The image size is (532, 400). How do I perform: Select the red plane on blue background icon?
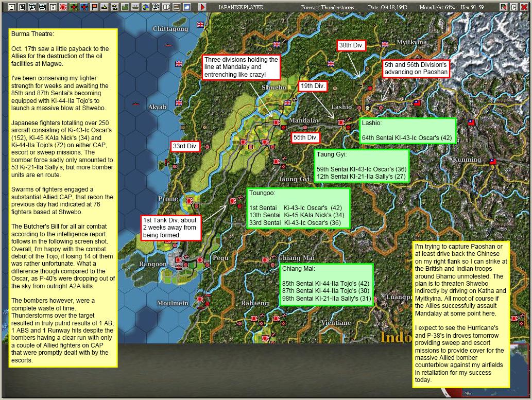[x=84, y=7]
